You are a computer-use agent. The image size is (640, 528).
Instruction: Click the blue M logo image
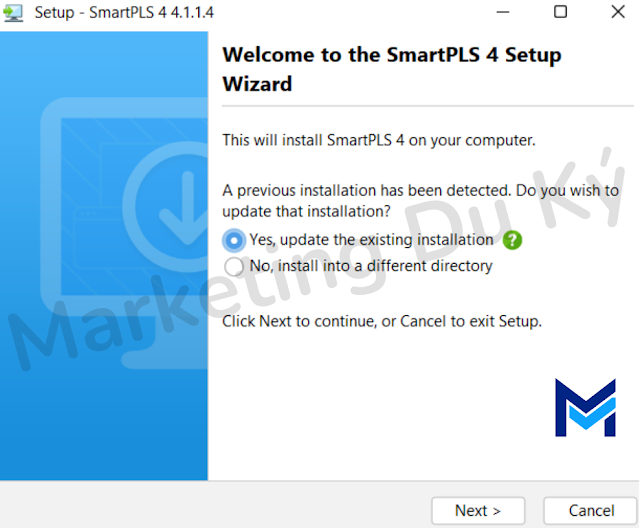pyautogui.click(x=585, y=408)
